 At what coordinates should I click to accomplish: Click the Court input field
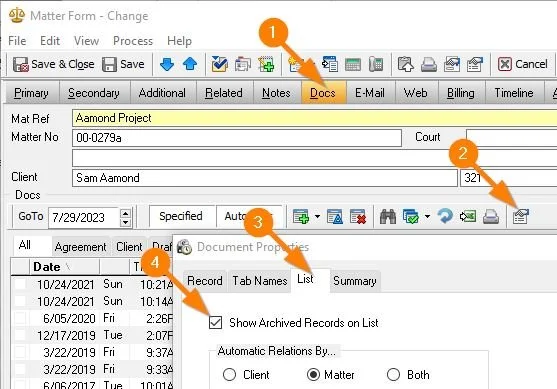(512, 137)
